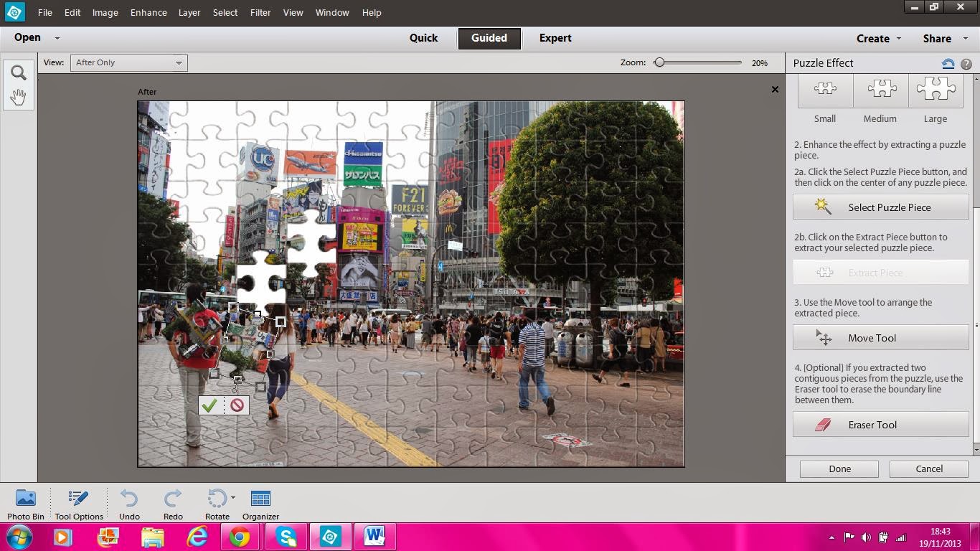
Task: Select the Hand pan tool
Action: (x=19, y=97)
